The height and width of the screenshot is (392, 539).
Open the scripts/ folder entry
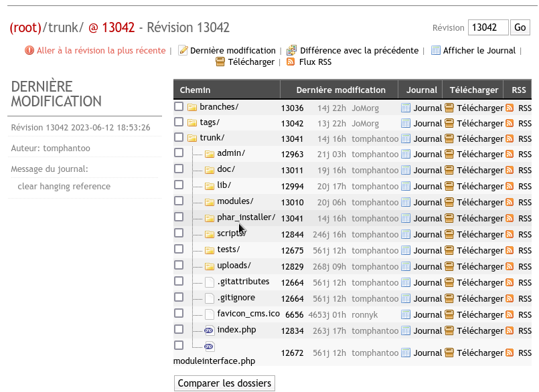[232, 233]
